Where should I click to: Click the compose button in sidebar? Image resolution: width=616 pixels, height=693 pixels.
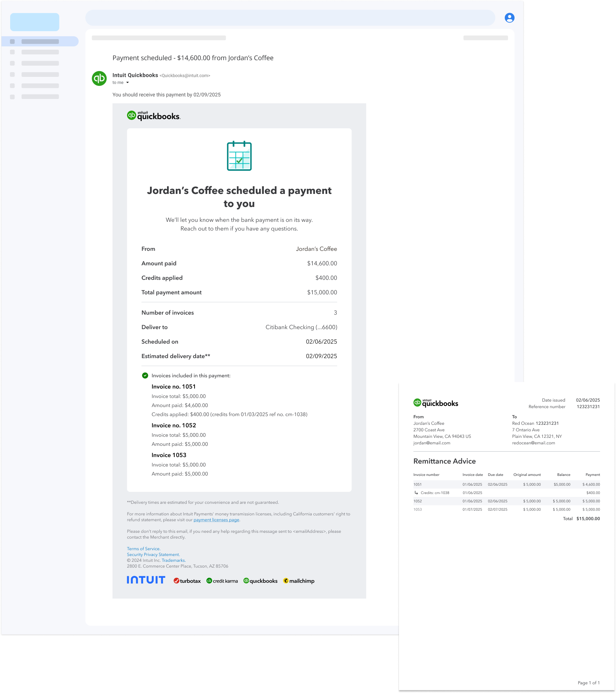point(35,22)
